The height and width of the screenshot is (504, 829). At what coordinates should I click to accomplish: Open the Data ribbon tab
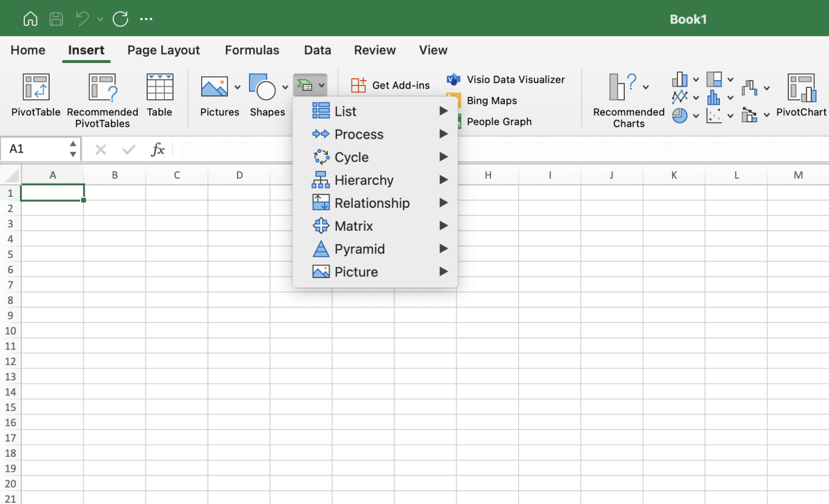pos(318,50)
